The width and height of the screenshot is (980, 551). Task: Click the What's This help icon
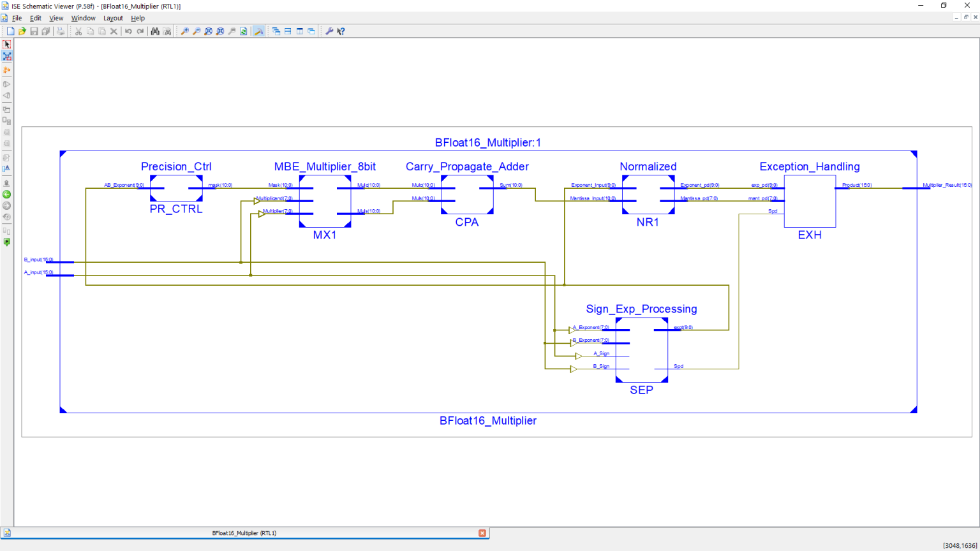click(x=341, y=31)
